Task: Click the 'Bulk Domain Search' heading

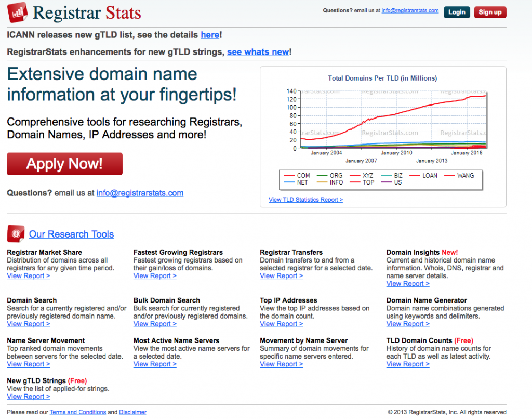Action: [x=167, y=300]
